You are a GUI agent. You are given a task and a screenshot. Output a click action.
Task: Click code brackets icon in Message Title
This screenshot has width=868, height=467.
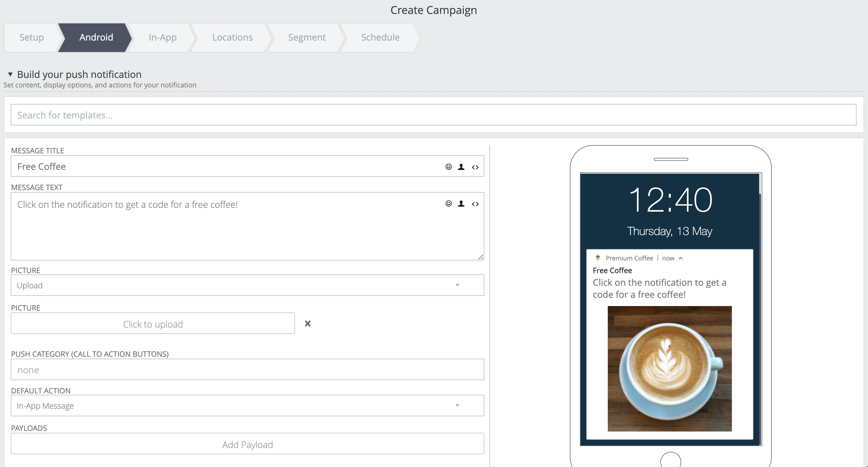pos(475,167)
